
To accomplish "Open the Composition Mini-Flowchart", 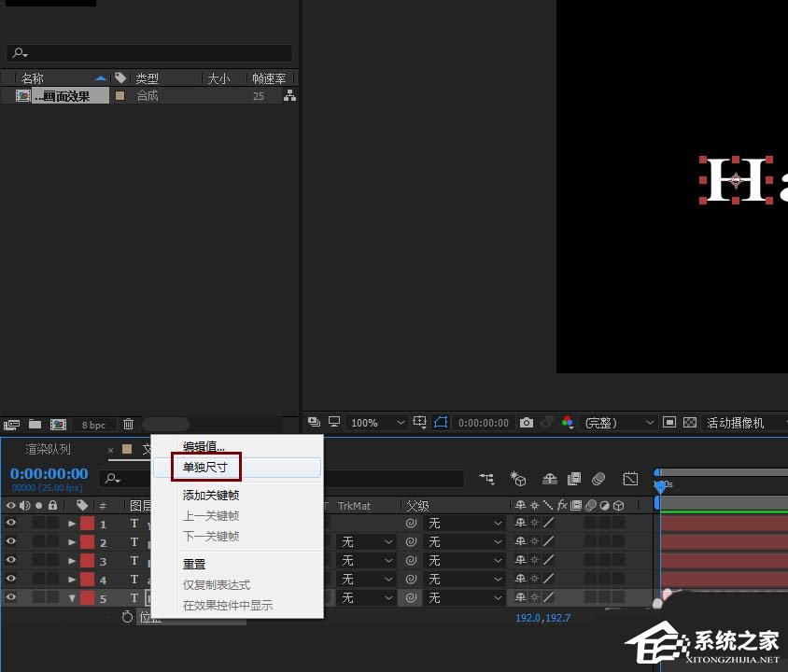I will 486,479.
